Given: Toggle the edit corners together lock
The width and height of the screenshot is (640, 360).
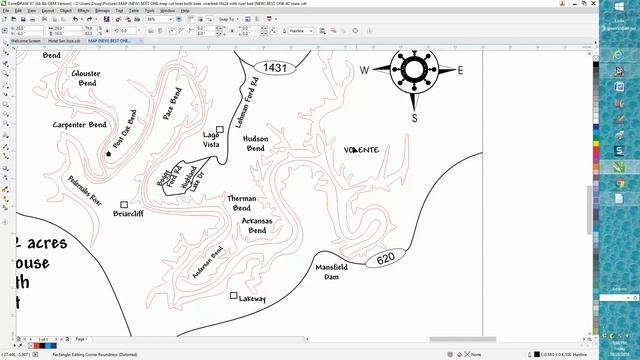Looking at the screenshot, I should (232, 31).
